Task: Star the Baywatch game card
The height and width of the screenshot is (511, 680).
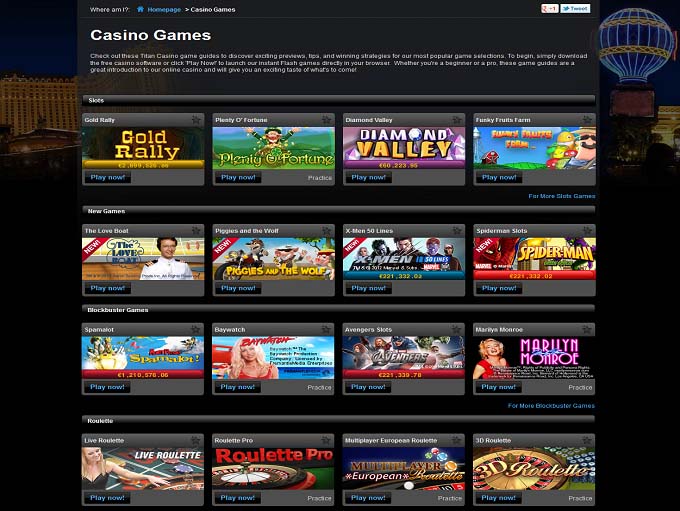Action: pos(326,330)
